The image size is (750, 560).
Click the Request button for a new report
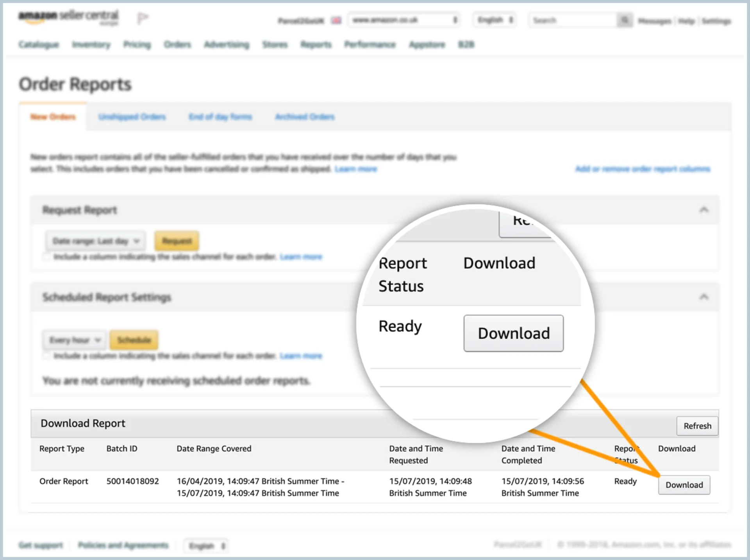(x=177, y=241)
